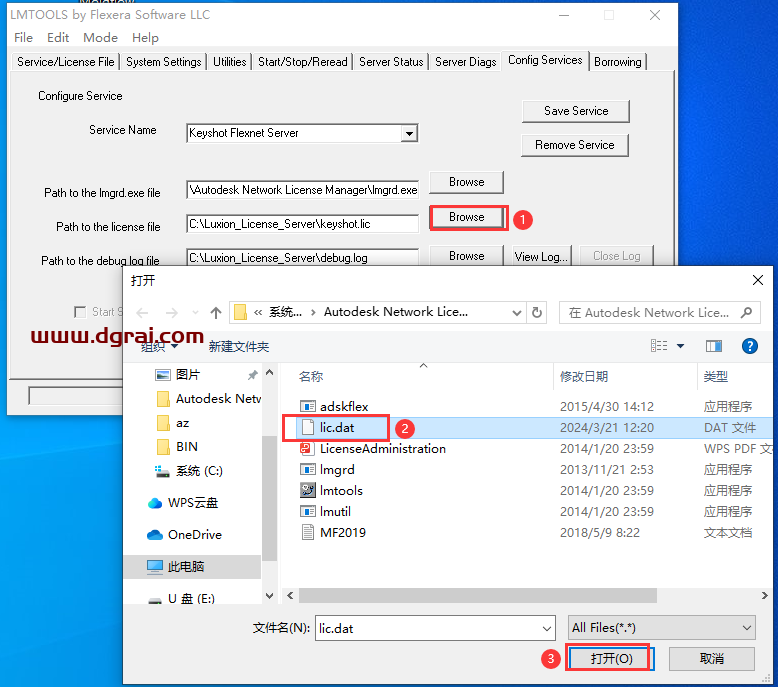Browse for the lmgrd.exe file
Viewport: 778px width, 687px height.
(466, 182)
